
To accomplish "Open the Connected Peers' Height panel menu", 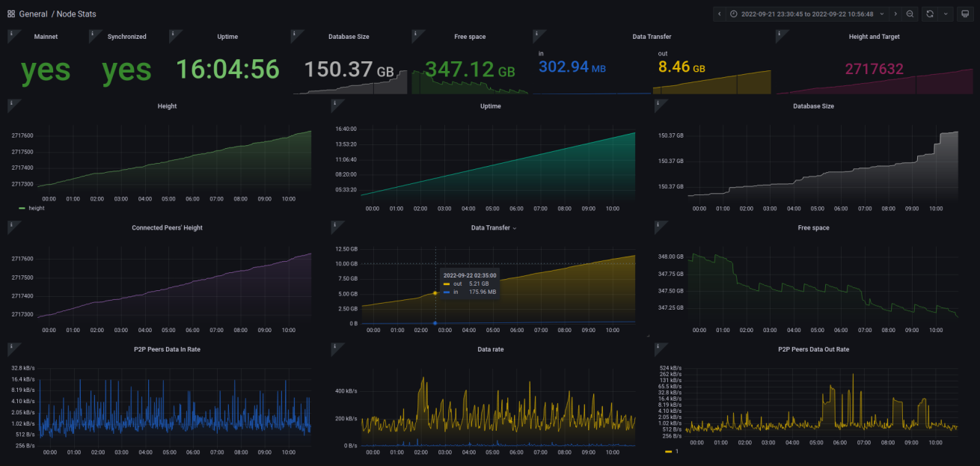I will coord(167,227).
